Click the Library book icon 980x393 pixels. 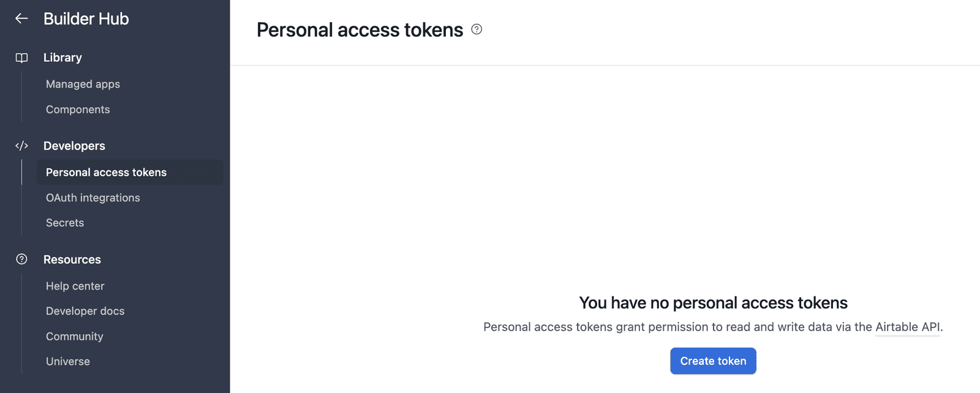[x=21, y=58]
